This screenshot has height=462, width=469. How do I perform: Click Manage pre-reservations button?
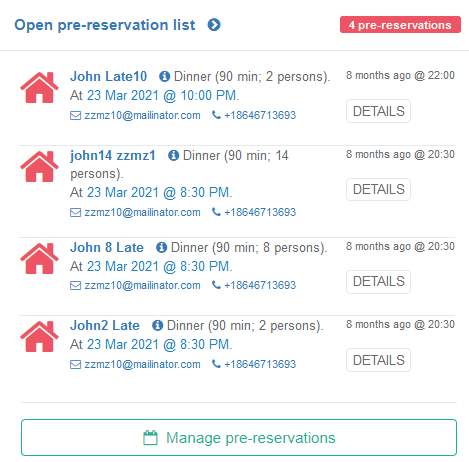[x=239, y=437]
